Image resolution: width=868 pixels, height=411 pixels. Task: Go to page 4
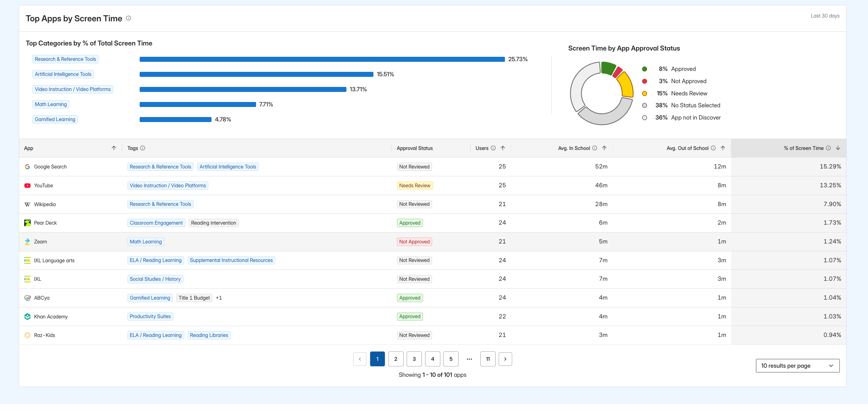coord(433,359)
